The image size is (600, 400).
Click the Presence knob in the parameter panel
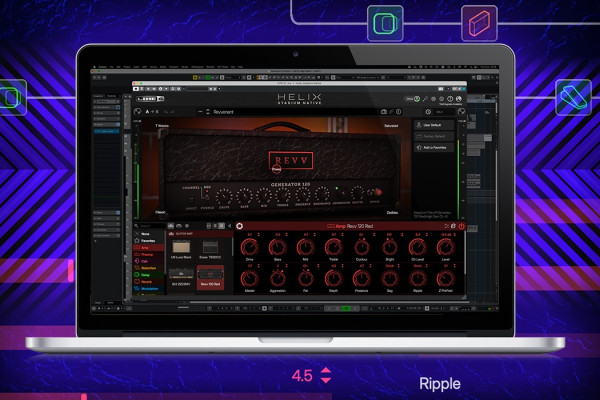pos(362,279)
